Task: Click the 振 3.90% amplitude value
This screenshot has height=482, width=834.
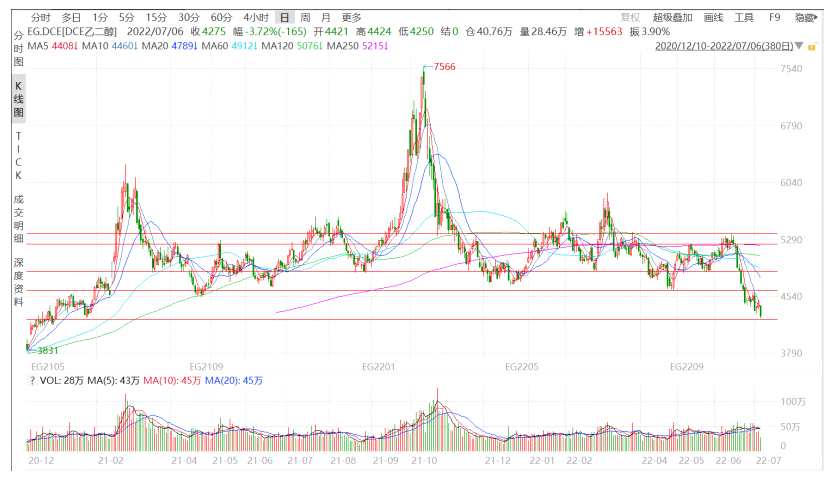Action: (x=650, y=32)
